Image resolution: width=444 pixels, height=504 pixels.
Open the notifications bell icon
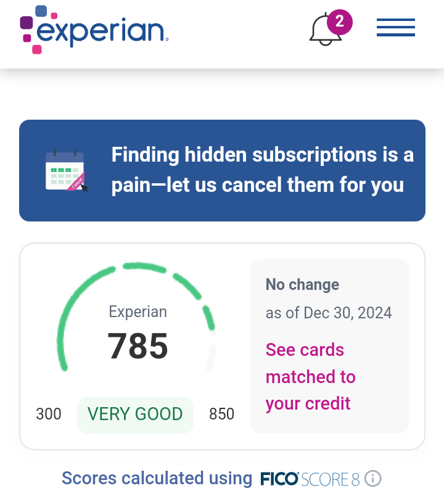[x=324, y=30]
